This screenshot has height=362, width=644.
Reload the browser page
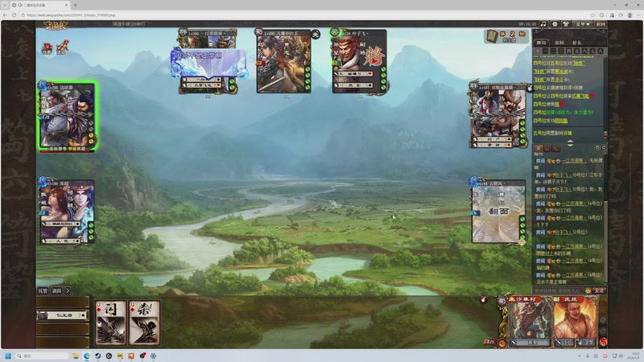14,14
